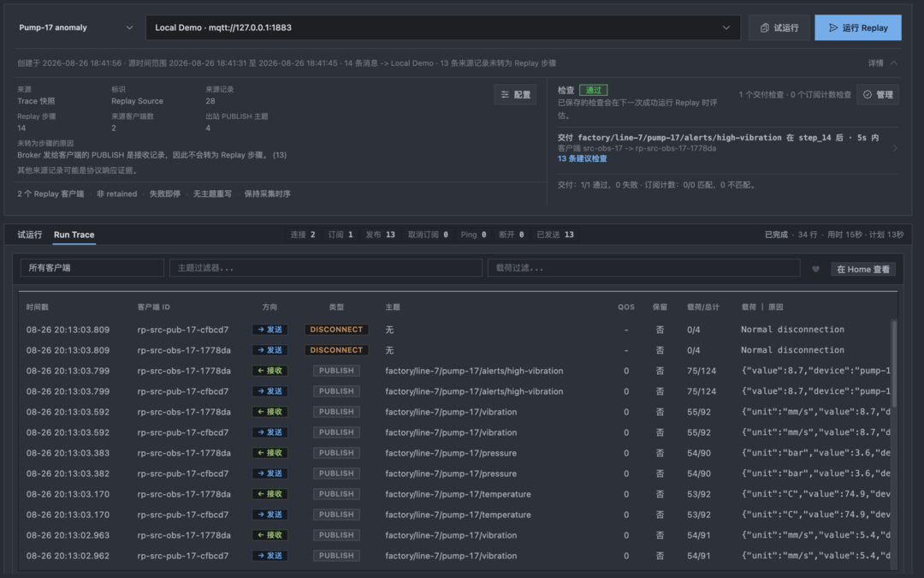This screenshot has height=578, width=924.
Task: Click first Normal disconnection payload cell
Action: (792, 330)
